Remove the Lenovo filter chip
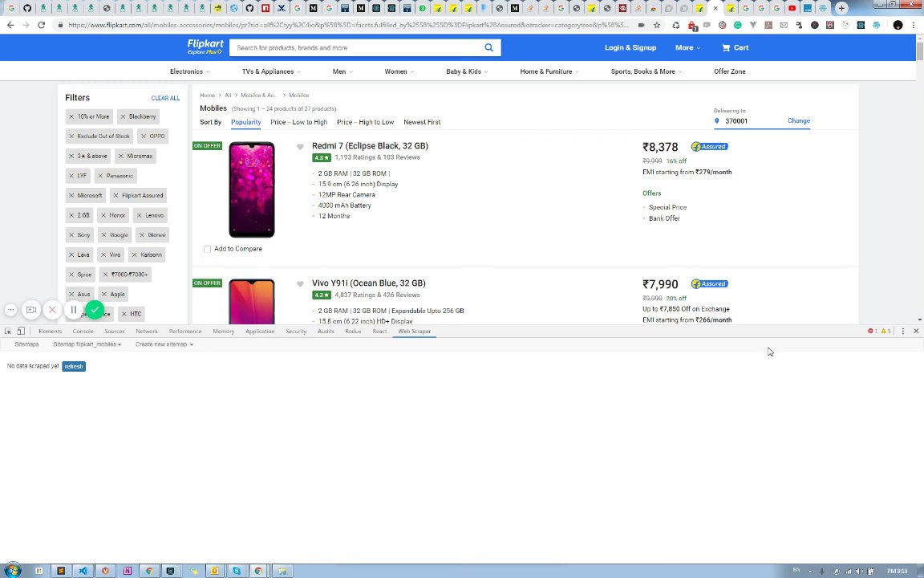The height and width of the screenshot is (578, 924). pyautogui.click(x=139, y=215)
